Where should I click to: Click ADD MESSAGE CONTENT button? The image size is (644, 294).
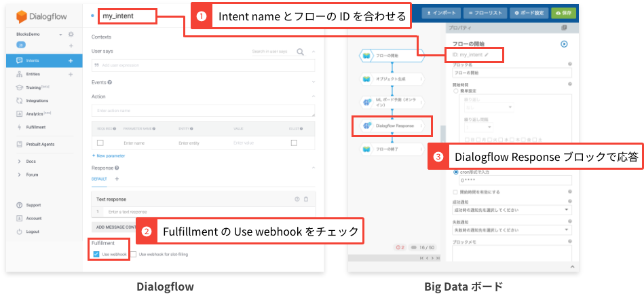(114, 227)
